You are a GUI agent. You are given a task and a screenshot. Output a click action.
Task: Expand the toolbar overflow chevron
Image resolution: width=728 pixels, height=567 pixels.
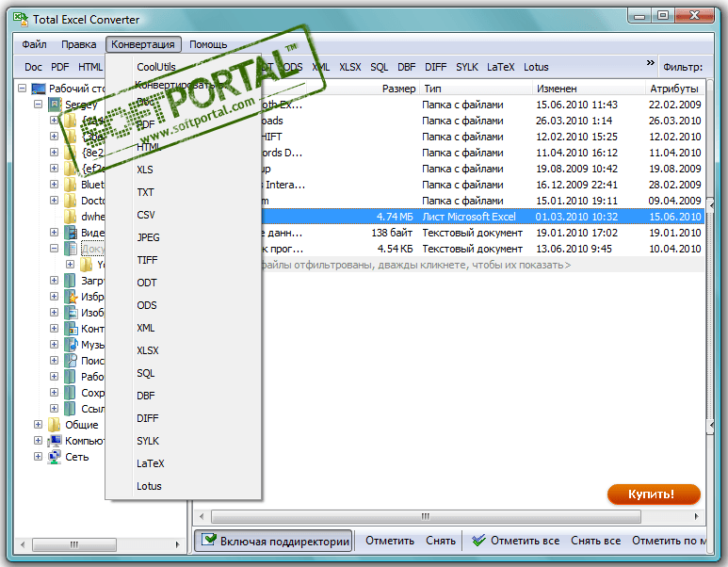point(650,63)
